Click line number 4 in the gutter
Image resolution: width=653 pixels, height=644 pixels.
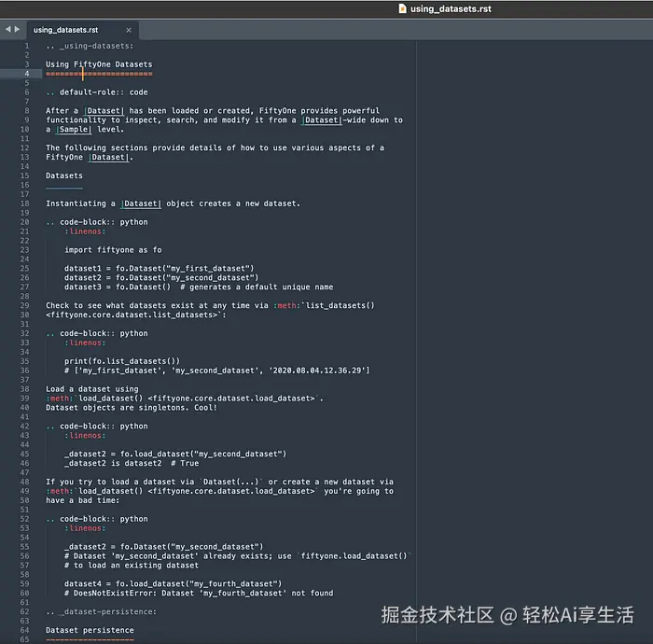point(27,74)
